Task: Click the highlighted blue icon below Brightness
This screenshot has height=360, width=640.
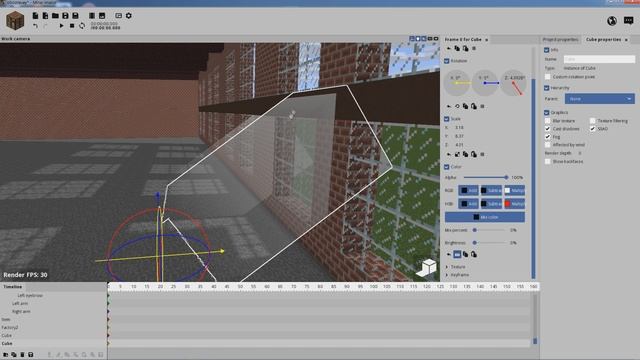Action: [457, 254]
